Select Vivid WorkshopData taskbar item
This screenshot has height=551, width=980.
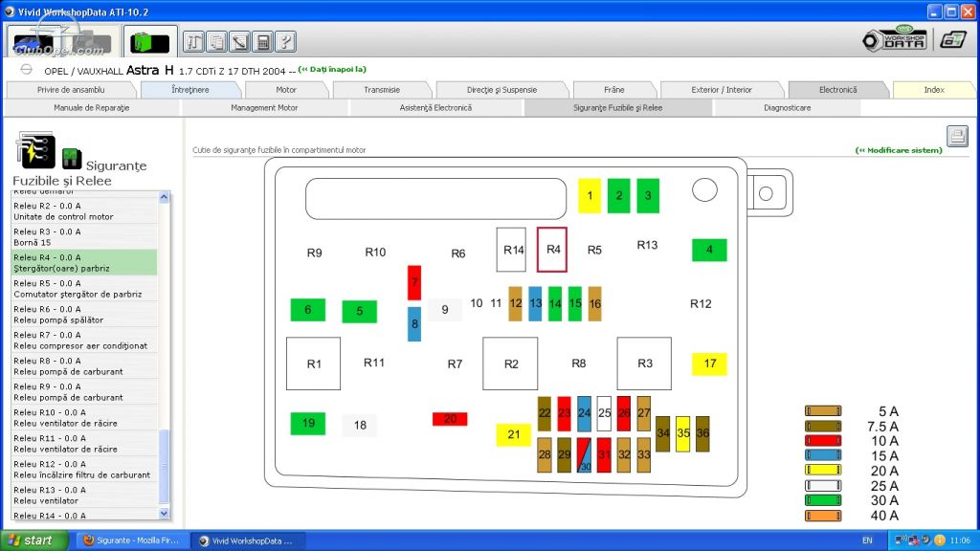coord(248,540)
